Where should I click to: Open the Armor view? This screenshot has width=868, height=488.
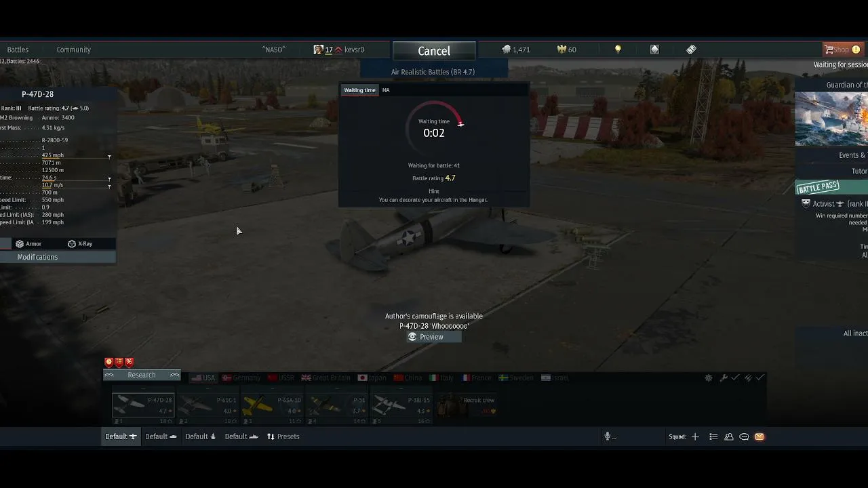point(28,244)
